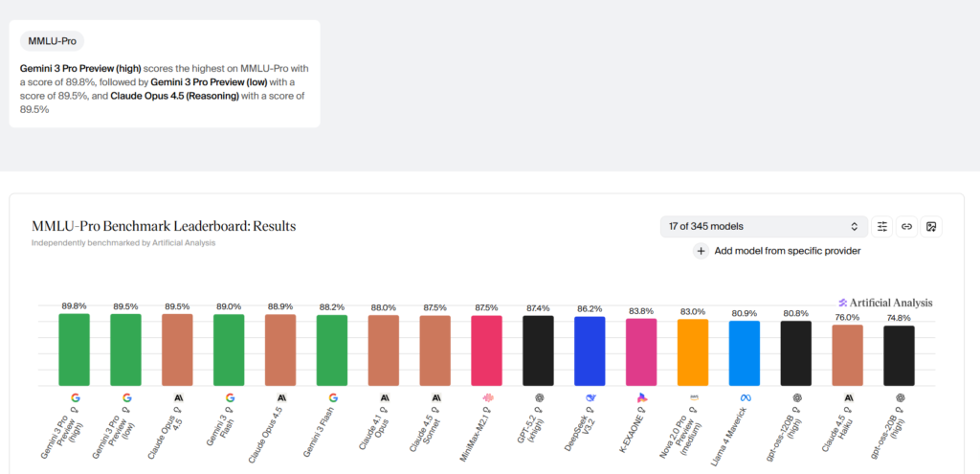The width and height of the screenshot is (980, 474).
Task: Copy chart link icon
Action: pyautogui.click(x=906, y=227)
